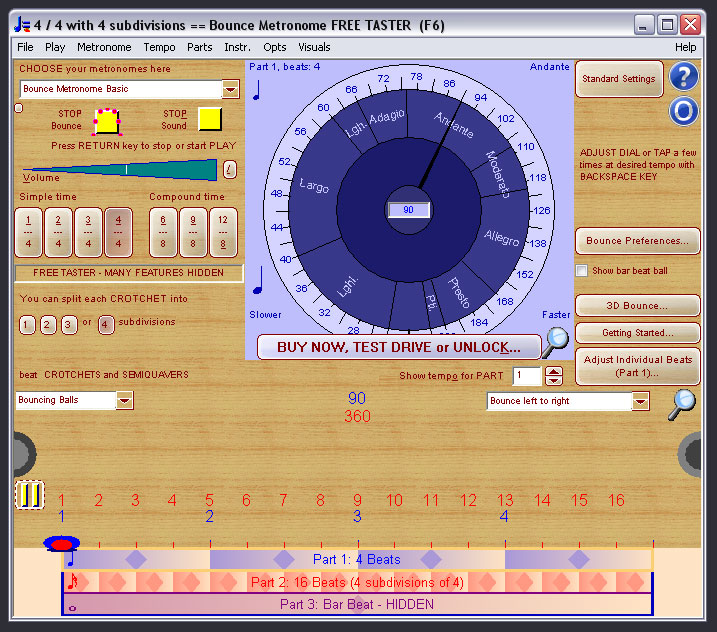Screen dimensions: 717x632
Task: Click the Bounce Preferences... button
Action: pyautogui.click(x=637, y=241)
